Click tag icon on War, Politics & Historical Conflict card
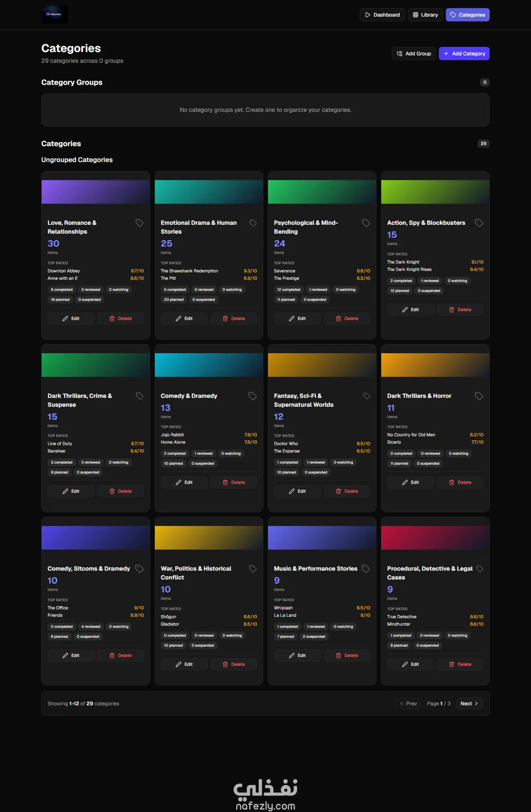This screenshot has width=531, height=812. point(253,569)
